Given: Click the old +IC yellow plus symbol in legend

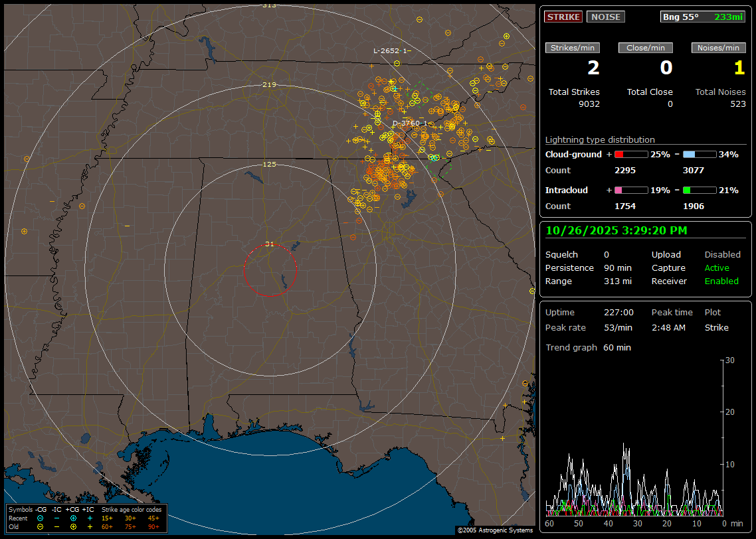Looking at the screenshot, I should tap(90, 526).
